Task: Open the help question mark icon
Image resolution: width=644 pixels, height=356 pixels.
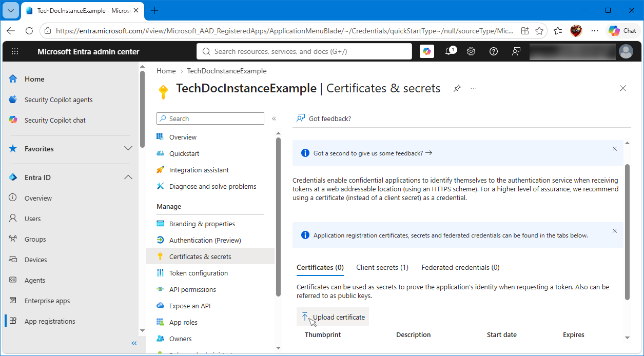Action: [494, 51]
